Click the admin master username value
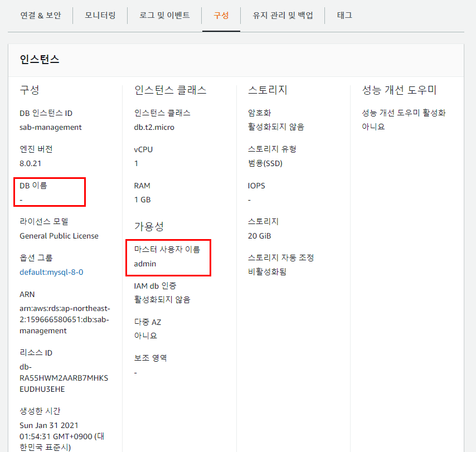 coord(145,264)
